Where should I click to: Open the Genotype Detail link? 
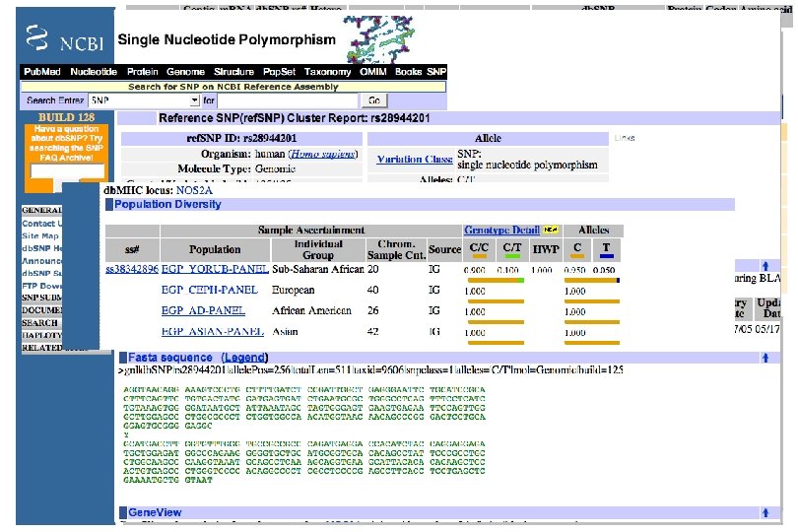[x=501, y=231]
